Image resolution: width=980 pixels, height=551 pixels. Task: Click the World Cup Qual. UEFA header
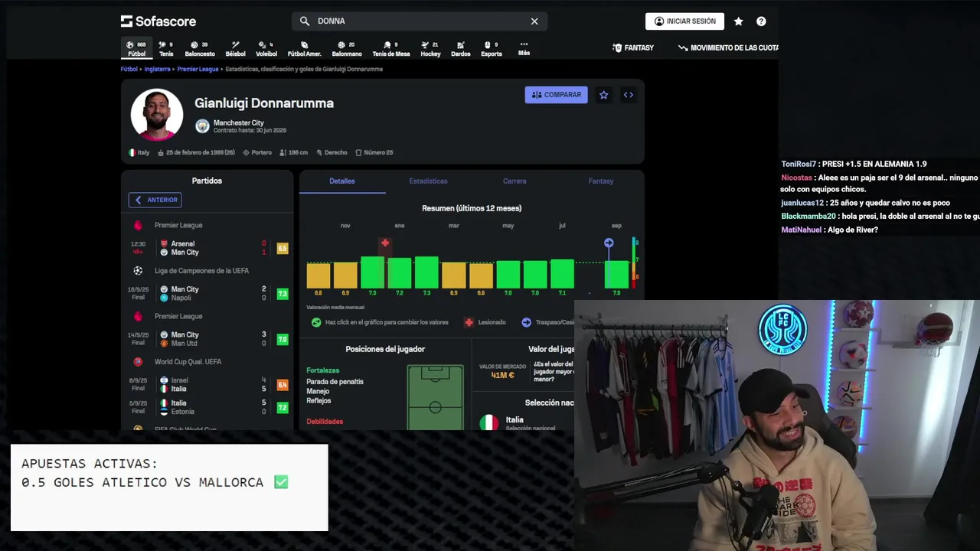188,361
